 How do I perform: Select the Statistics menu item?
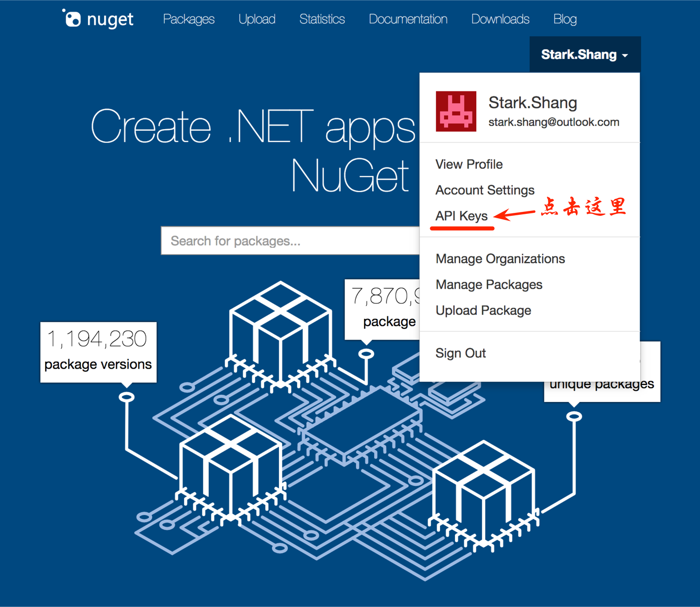click(322, 19)
